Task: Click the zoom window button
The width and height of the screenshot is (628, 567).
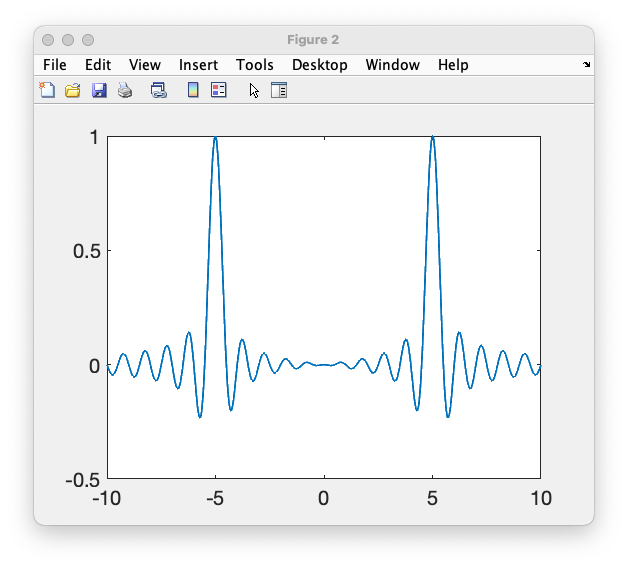Action: click(88, 40)
